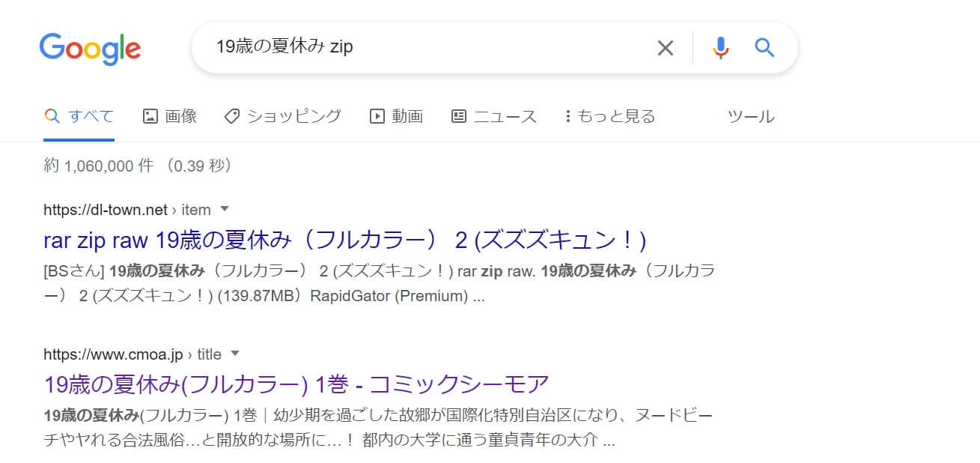Click the snippet starting 19歳の夏休み(フルカラー) 1巻｜
The height and width of the screenshot is (463, 980).
click(378, 427)
